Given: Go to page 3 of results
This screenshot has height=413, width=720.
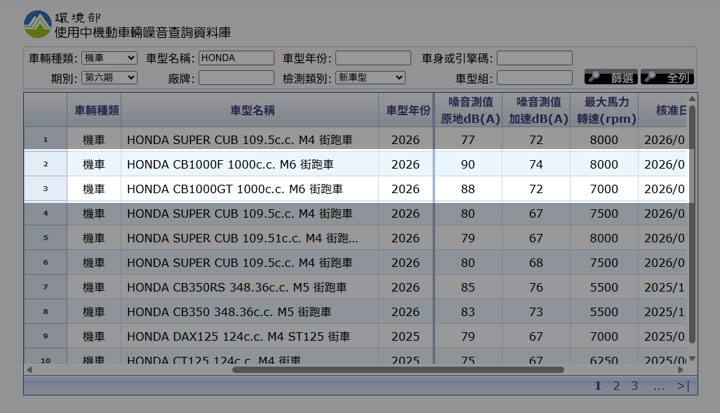Looking at the screenshot, I should (634, 385).
